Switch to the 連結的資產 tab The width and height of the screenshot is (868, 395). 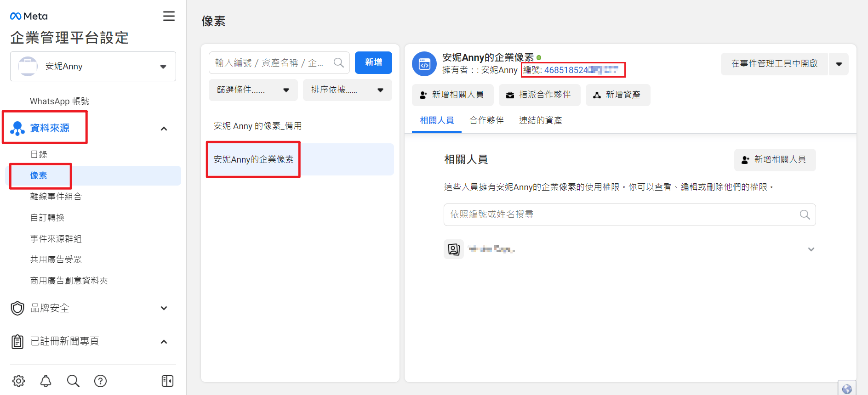540,120
